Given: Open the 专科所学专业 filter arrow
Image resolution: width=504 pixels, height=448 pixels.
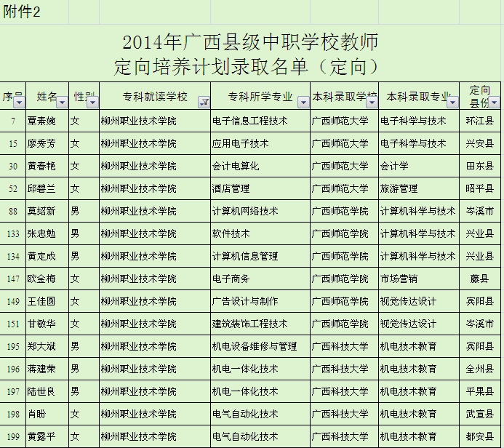Looking at the screenshot, I should [303, 102].
